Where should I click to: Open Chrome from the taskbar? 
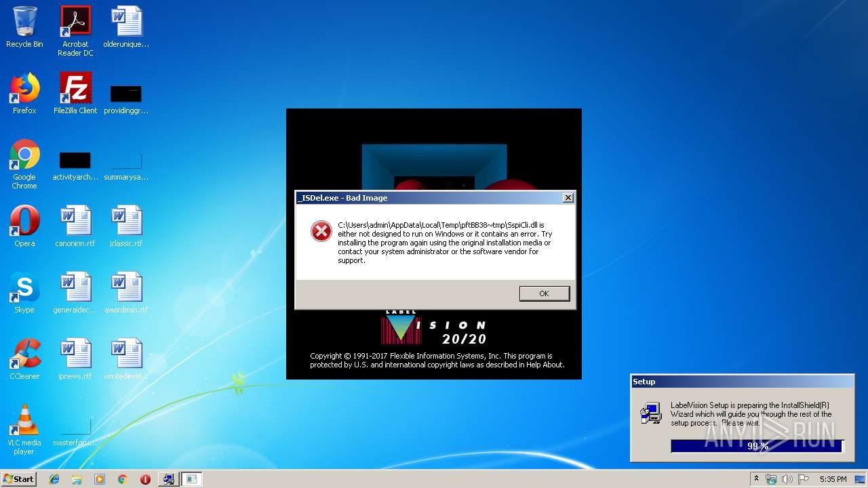pos(122,479)
